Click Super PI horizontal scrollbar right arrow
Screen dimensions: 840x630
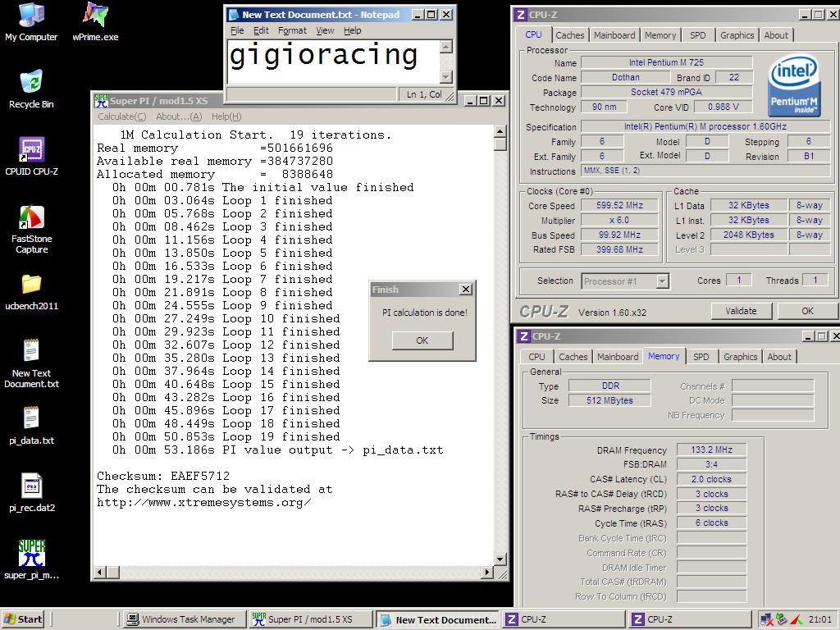tap(487, 572)
